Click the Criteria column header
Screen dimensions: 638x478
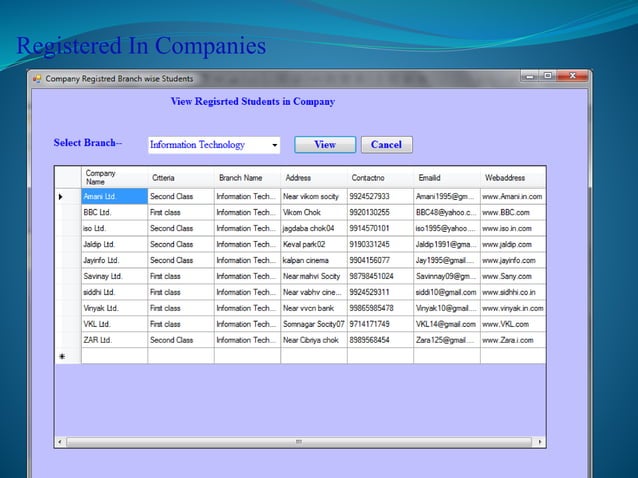coord(180,178)
